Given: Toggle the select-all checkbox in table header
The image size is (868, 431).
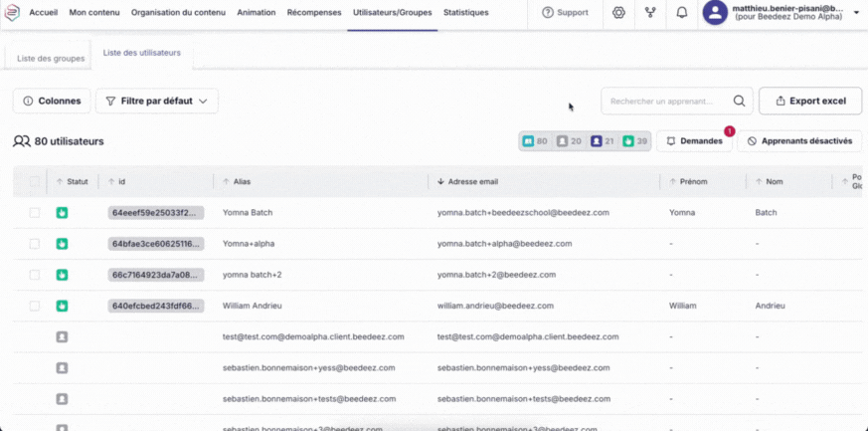Looking at the screenshot, I should (35, 182).
